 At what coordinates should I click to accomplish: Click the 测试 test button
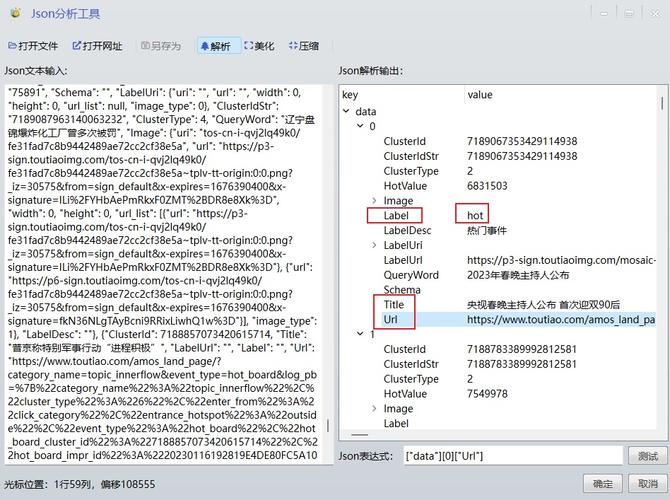tap(647, 456)
